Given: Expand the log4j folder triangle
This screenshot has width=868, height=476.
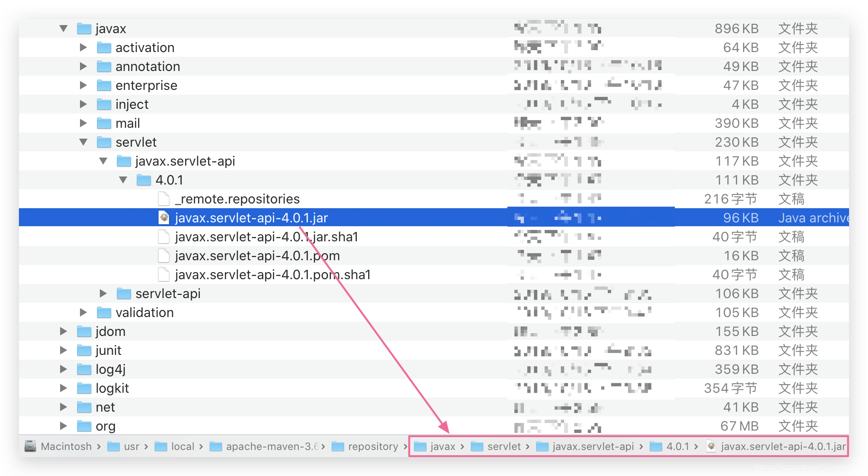Looking at the screenshot, I should click(63, 369).
